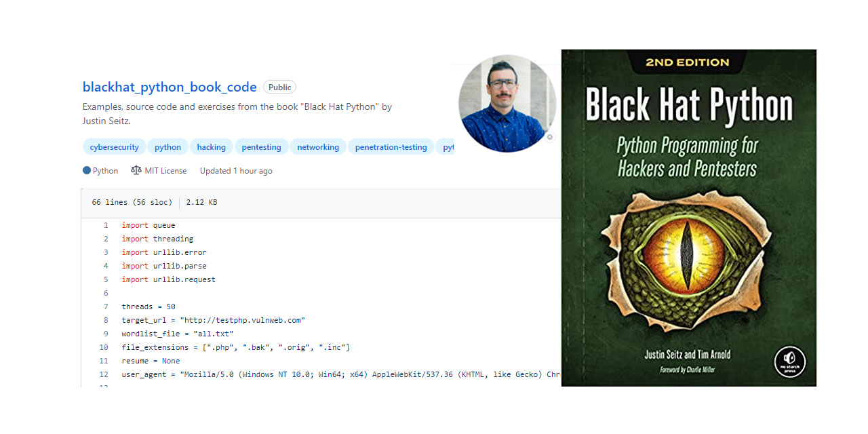
Task: Open the hacking topic tag
Action: pyautogui.click(x=212, y=147)
